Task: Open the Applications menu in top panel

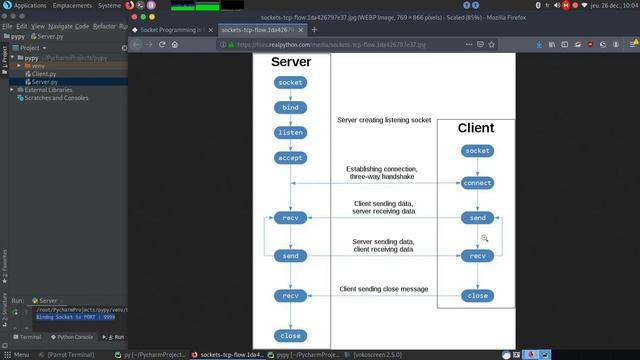Action: tap(30, 6)
